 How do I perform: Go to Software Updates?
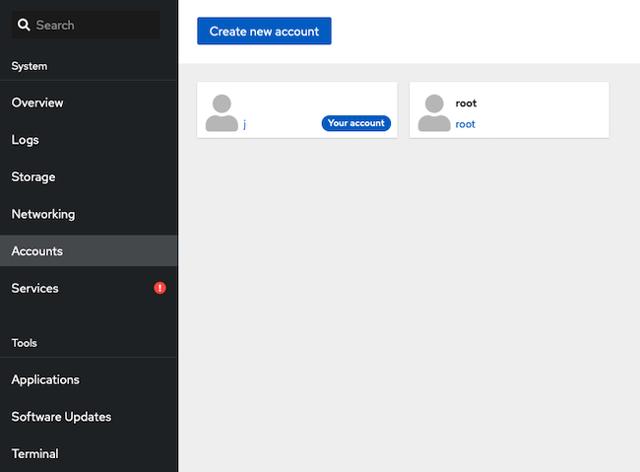(61, 417)
